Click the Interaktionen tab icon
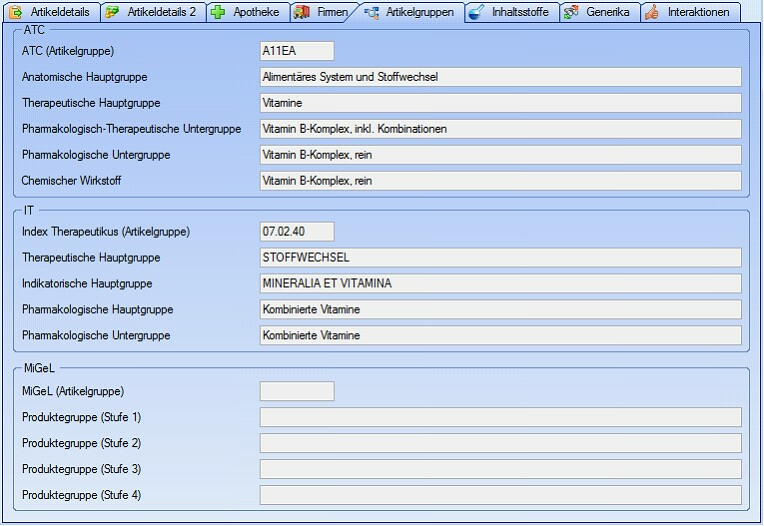Image resolution: width=764 pixels, height=526 pixels. click(652, 12)
